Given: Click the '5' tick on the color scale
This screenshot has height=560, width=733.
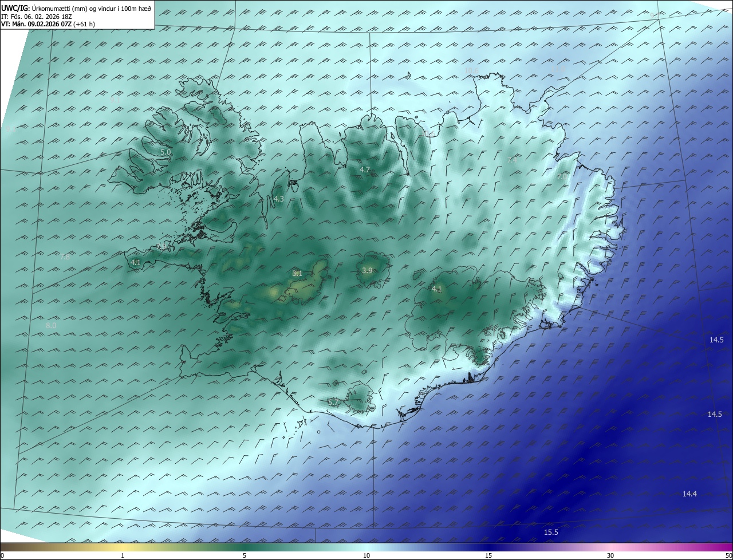Looking at the screenshot, I should (245, 555).
